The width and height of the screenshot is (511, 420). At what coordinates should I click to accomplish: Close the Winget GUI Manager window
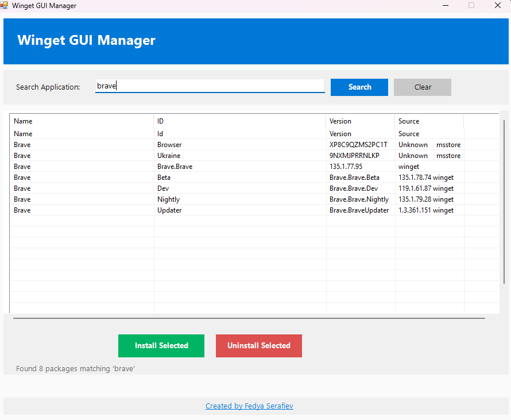click(498, 6)
